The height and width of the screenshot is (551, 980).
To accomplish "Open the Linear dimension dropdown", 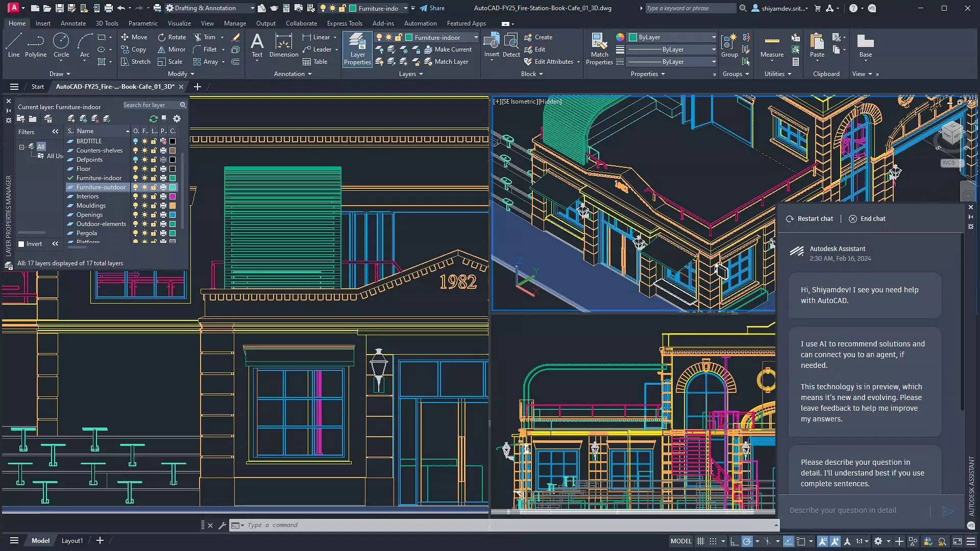I will tap(336, 37).
